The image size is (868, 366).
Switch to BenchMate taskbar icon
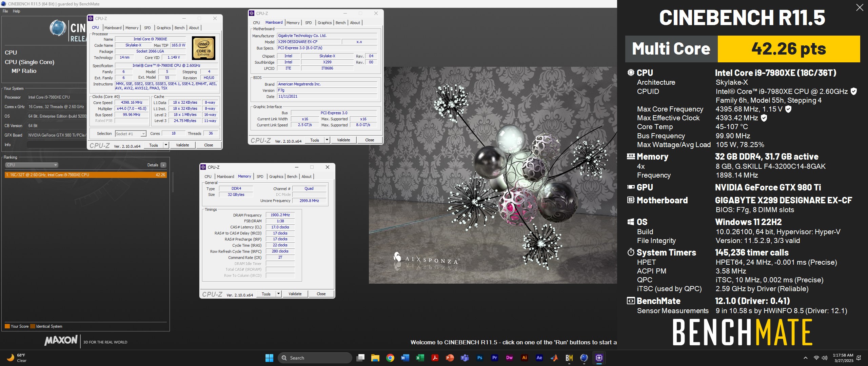[x=569, y=358]
